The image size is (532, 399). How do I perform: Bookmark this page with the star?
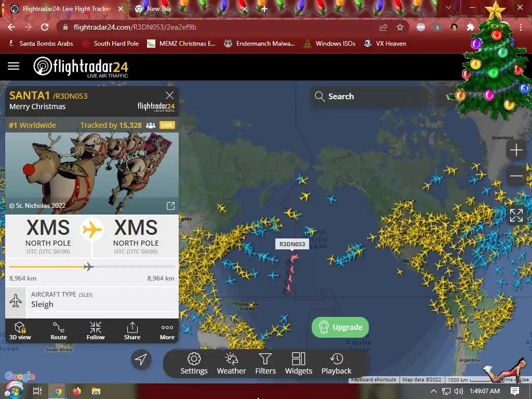(400, 27)
